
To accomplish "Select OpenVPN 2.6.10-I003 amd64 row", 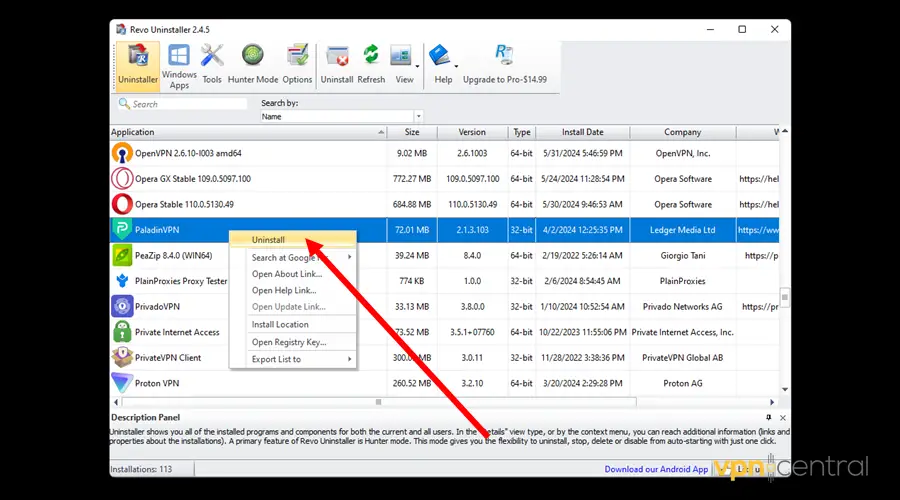I will tap(444, 153).
